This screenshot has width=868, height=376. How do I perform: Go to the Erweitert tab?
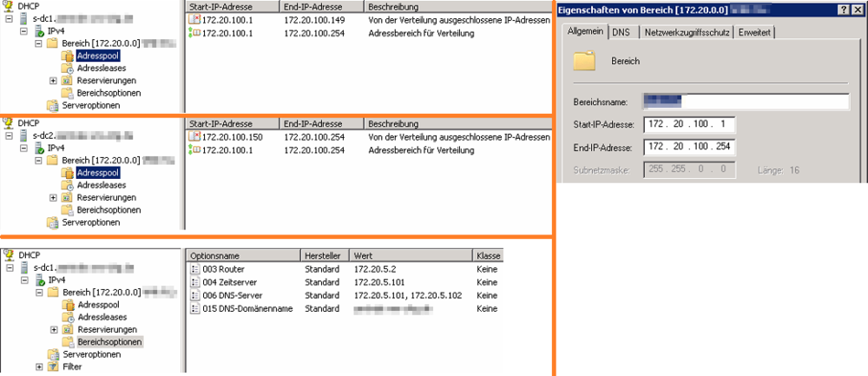tap(756, 33)
